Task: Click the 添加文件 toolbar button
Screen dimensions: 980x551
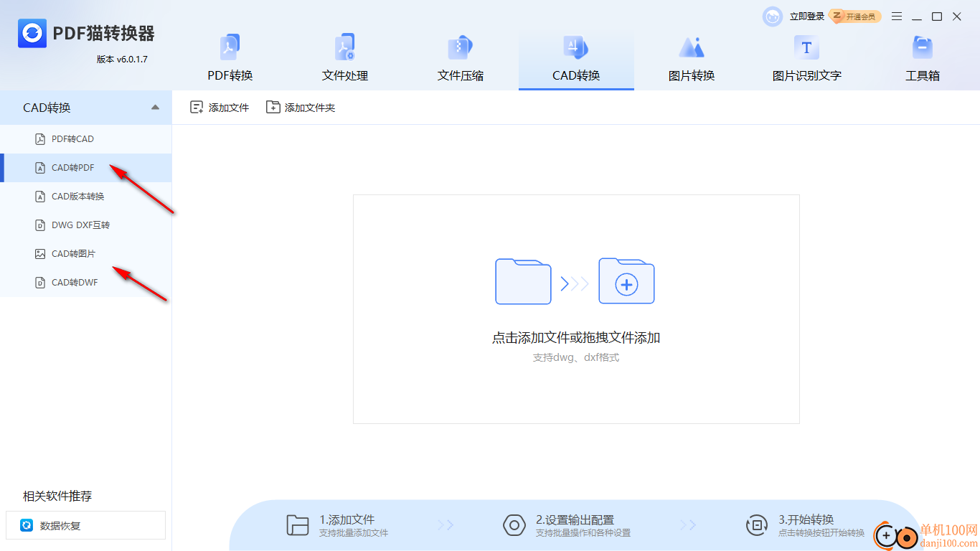Action: click(220, 108)
